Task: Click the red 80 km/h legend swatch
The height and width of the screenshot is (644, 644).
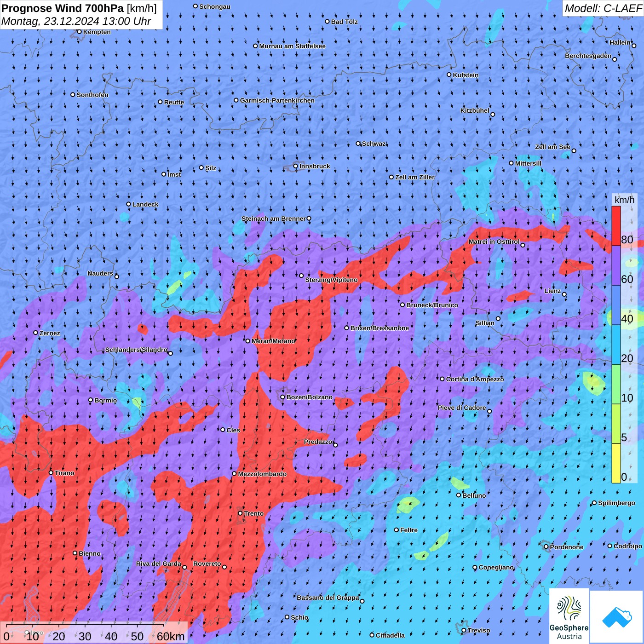Action: coord(616,226)
